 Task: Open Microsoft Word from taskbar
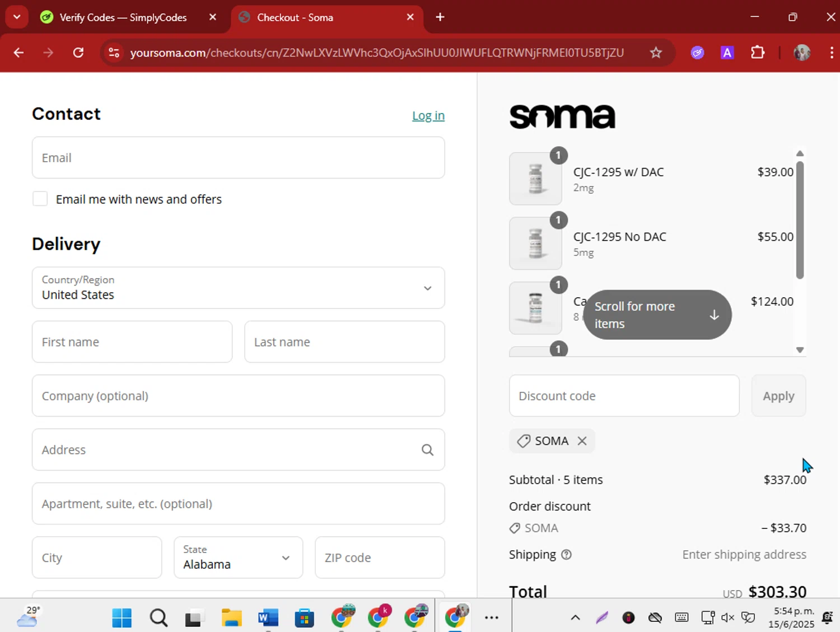[268, 617]
